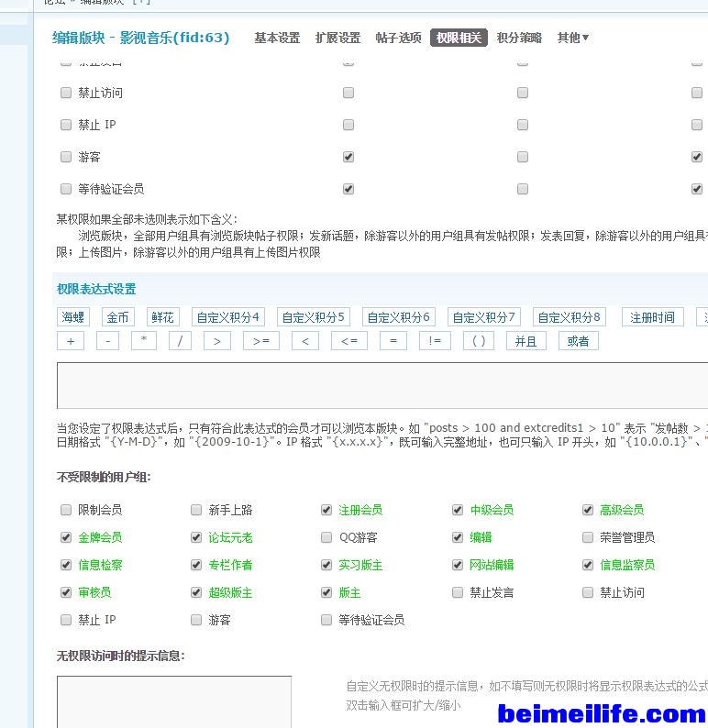Image resolution: width=708 pixels, height=728 pixels.
Task: Click the no-permission prompt message textarea
Action: click(174, 701)
